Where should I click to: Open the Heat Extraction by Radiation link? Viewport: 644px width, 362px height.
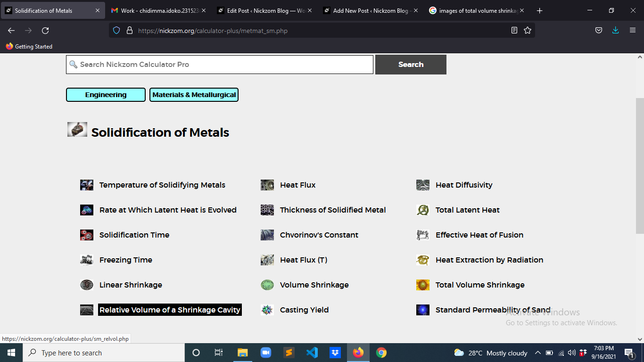coord(489,260)
